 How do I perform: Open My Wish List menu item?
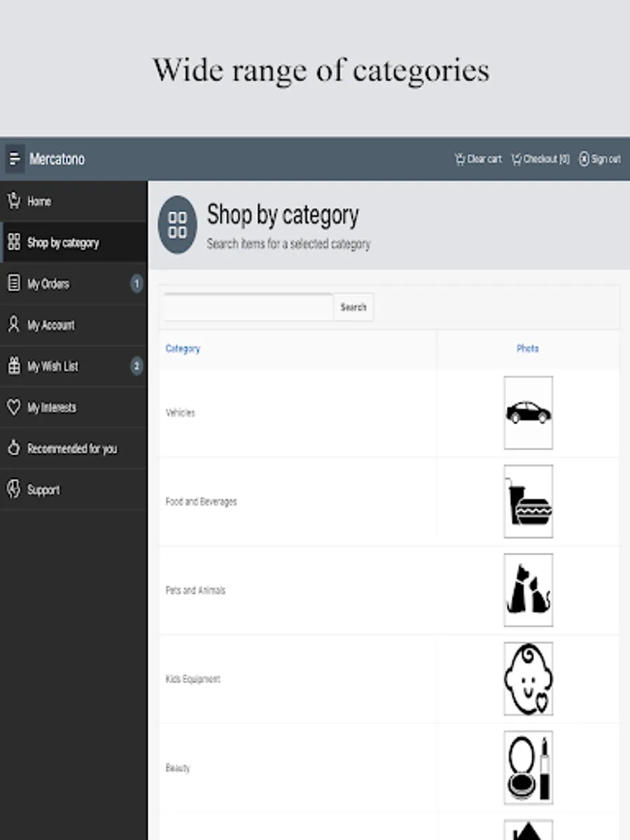point(73,366)
